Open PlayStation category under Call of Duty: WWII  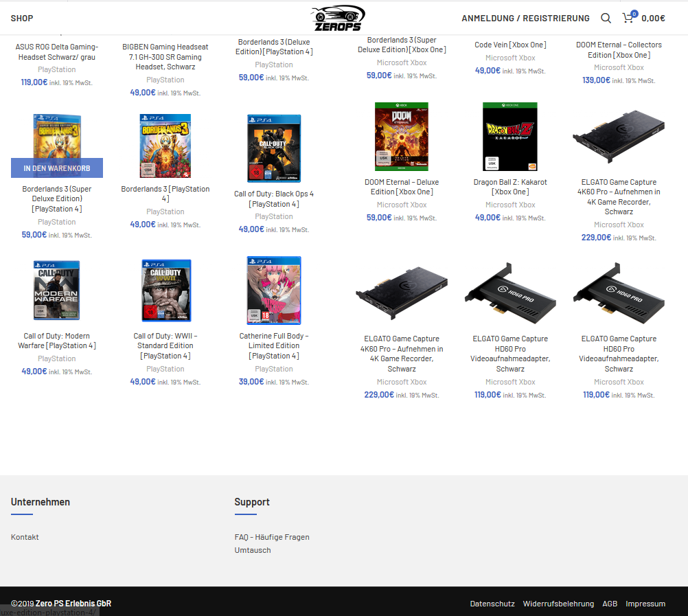(165, 369)
